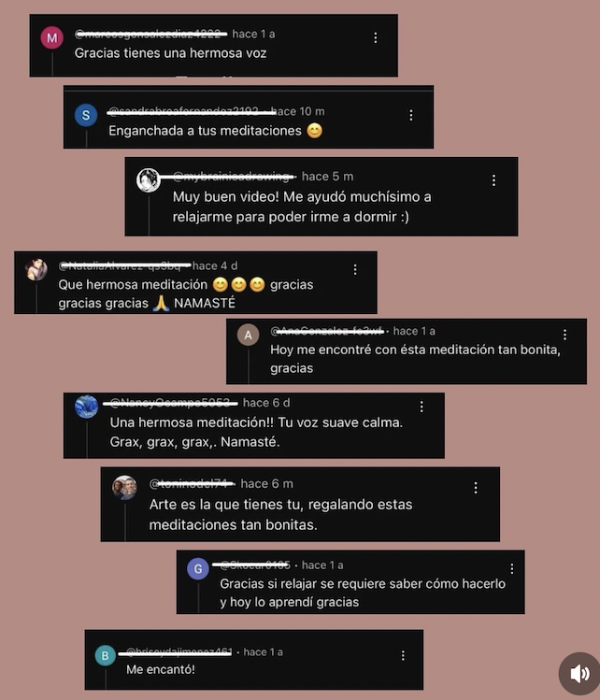This screenshot has width=600, height=700.
Task: Click the brown 'A' profile avatar
Action: coord(249,335)
